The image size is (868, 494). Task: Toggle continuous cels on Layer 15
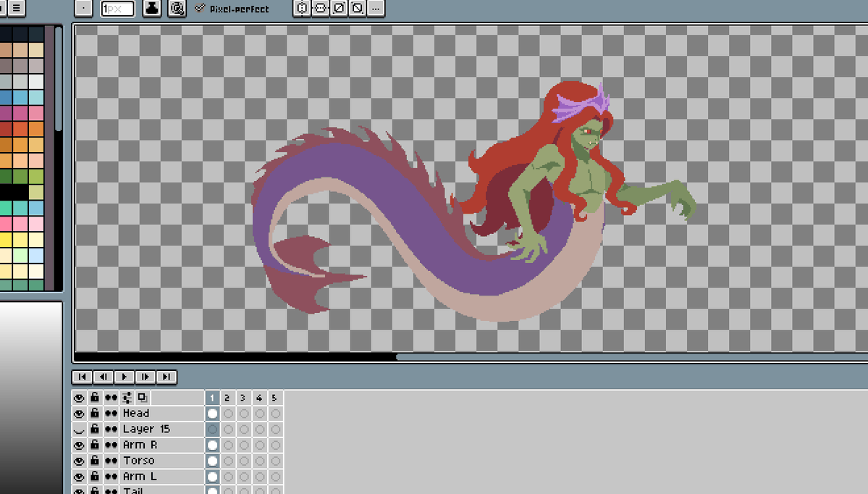tap(111, 430)
